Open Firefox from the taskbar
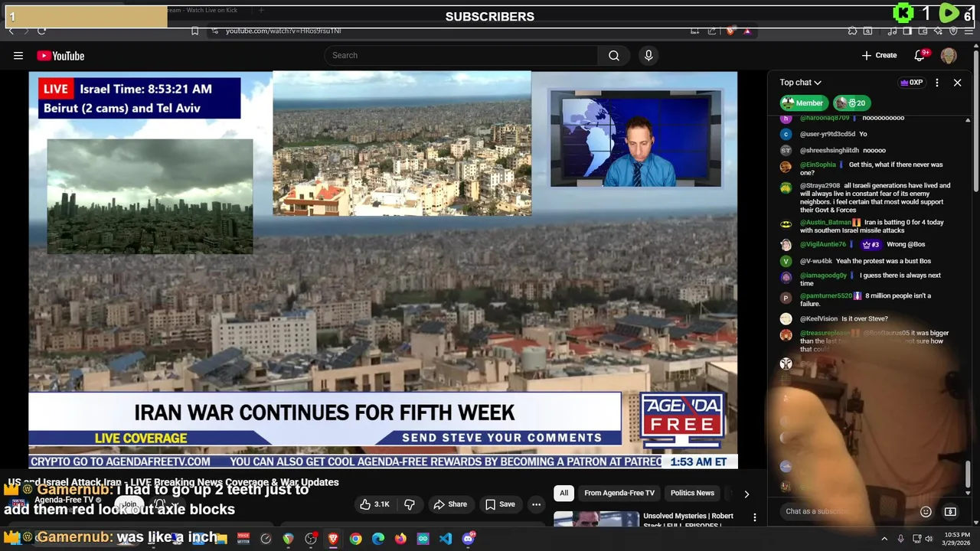 pos(400,539)
